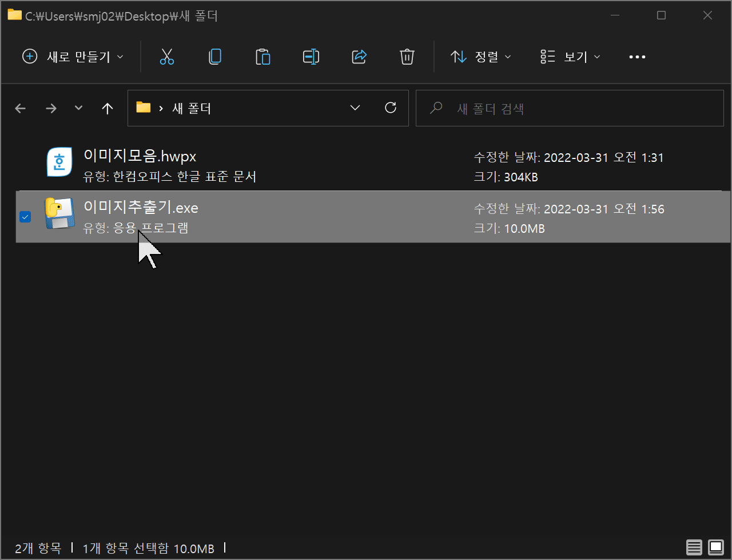This screenshot has width=732, height=560.
Task: Click the Cut scissors icon
Action: click(166, 57)
